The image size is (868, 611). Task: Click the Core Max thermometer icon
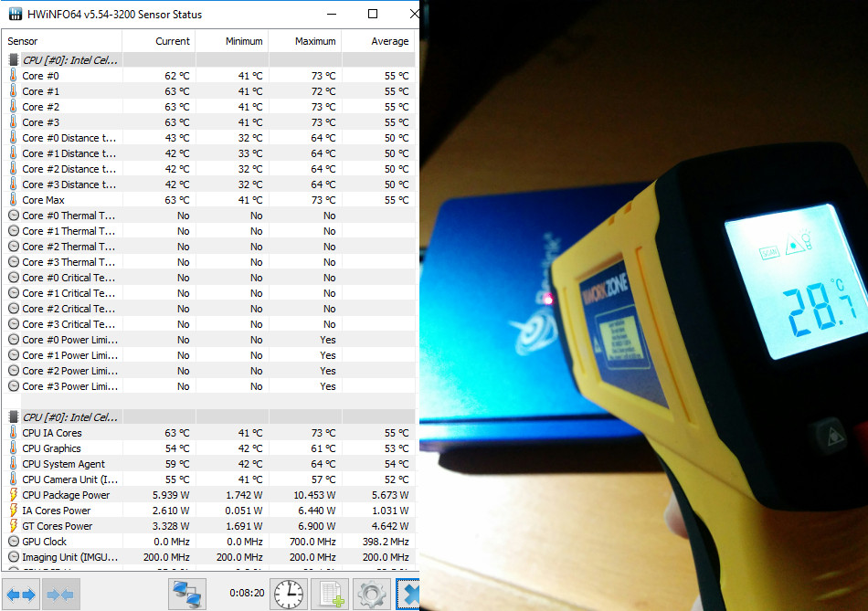point(14,200)
